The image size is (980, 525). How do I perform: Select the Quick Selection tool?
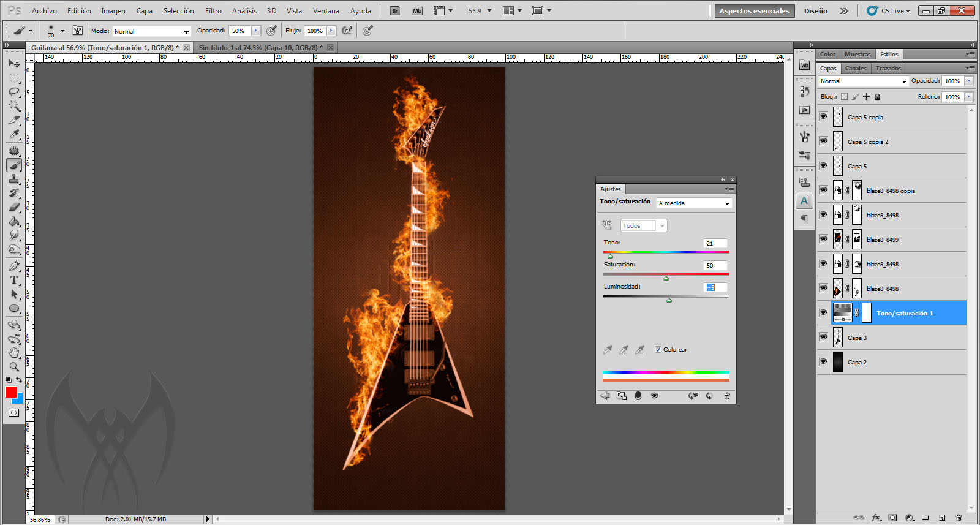click(x=14, y=106)
